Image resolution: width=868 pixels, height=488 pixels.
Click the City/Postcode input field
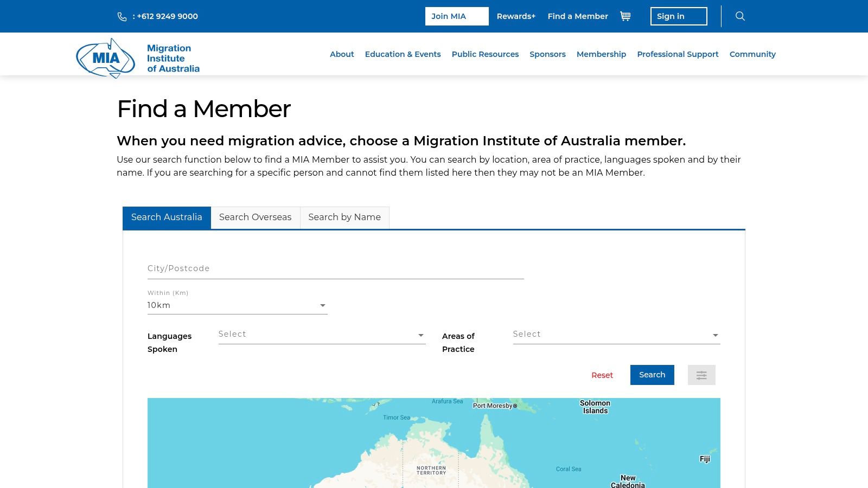(335, 268)
